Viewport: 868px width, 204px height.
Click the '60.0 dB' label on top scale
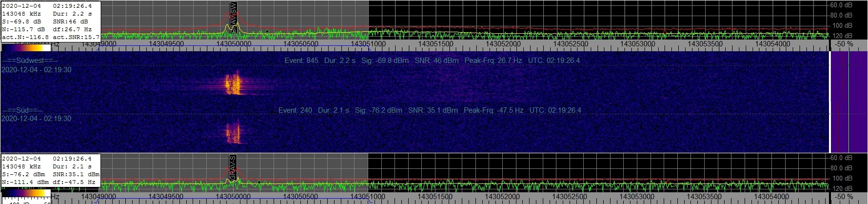(842, 5)
